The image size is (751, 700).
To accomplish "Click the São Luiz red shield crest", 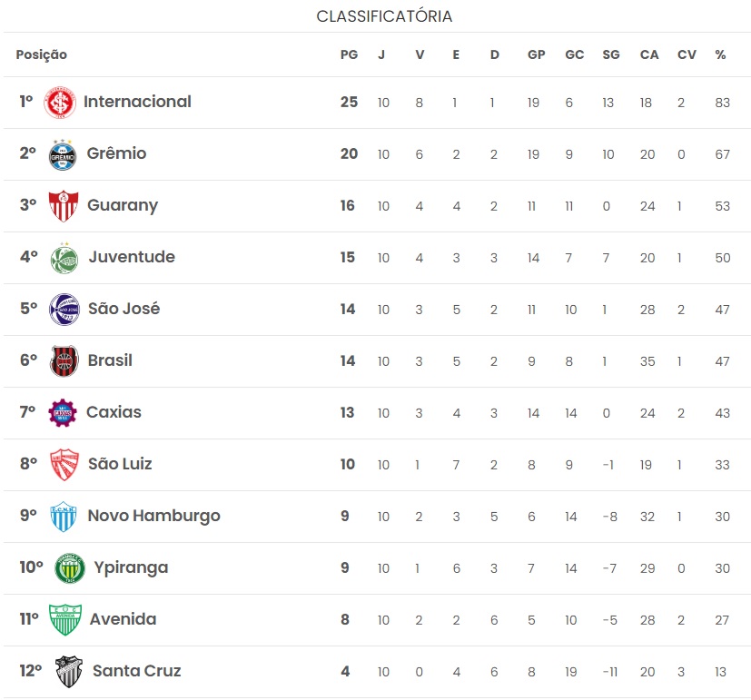I will (x=64, y=465).
